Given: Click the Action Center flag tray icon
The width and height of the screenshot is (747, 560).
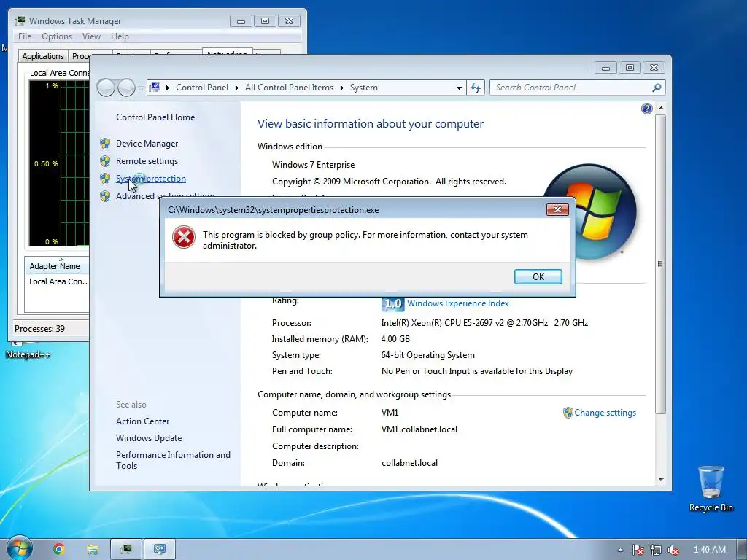Looking at the screenshot, I should (x=638, y=550).
